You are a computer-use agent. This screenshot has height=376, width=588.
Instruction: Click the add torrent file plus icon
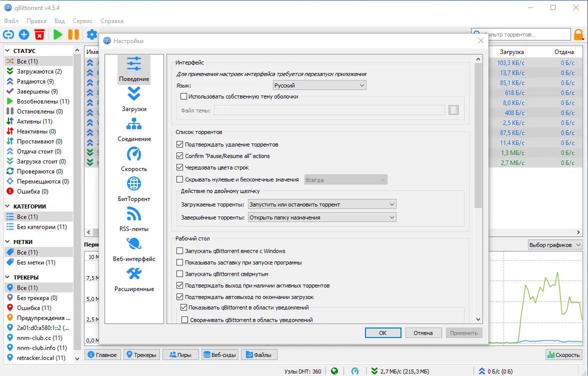pos(24,35)
